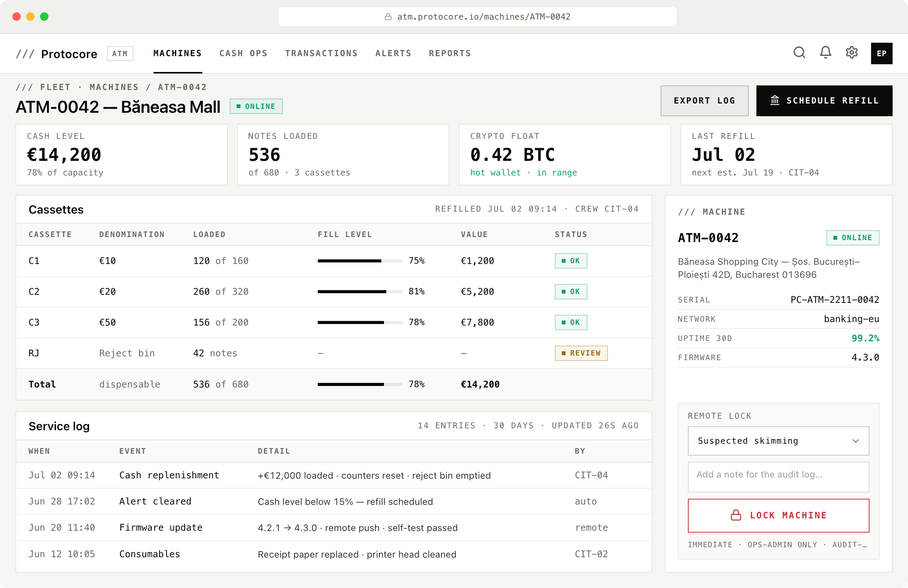Click the bank icon on Schedule Refill
The image size is (908, 588).
coord(774,100)
